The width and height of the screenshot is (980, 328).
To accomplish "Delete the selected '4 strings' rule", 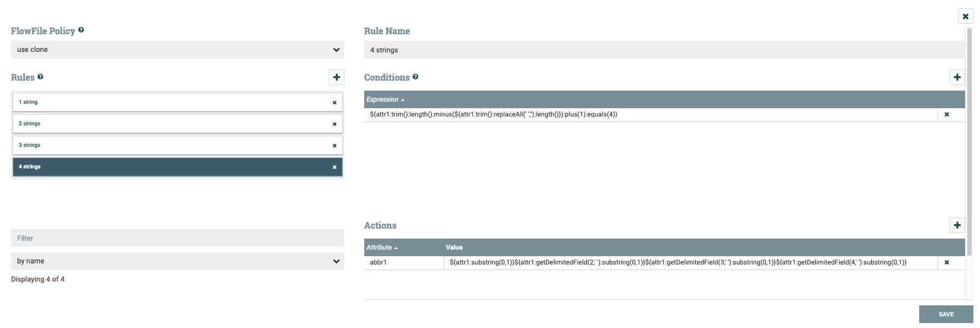I will point(334,167).
